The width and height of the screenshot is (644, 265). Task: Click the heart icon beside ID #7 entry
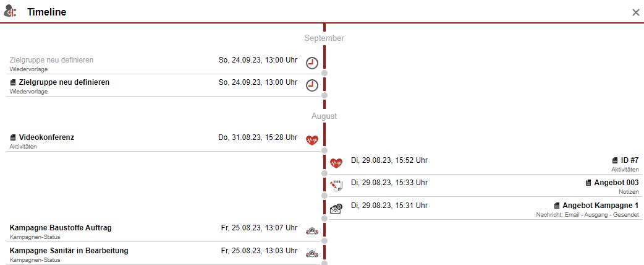pos(336,163)
